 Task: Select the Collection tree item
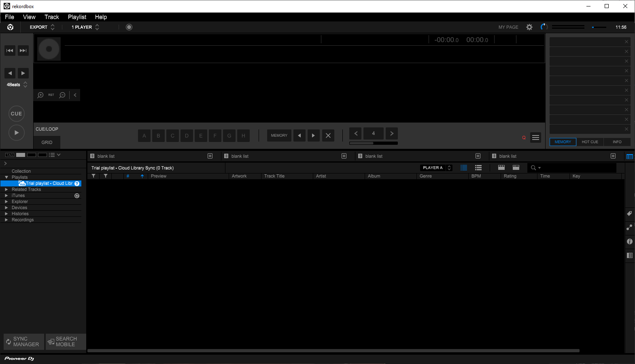click(x=21, y=171)
